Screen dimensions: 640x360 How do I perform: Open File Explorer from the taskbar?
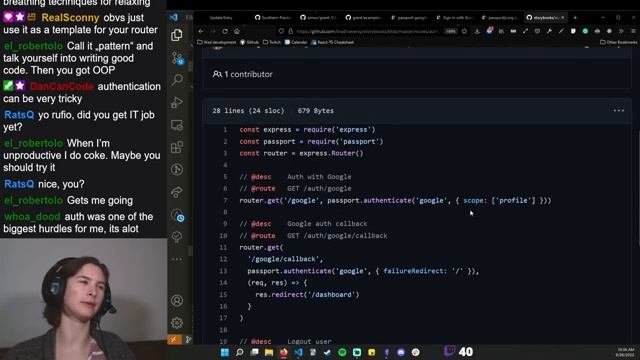click(269, 352)
